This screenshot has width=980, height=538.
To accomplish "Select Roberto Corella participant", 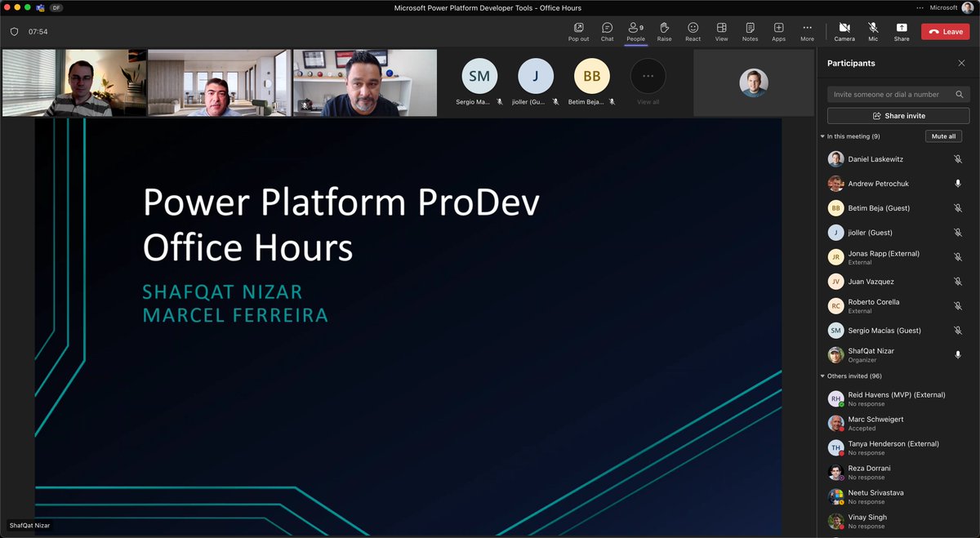I will [x=898, y=306].
